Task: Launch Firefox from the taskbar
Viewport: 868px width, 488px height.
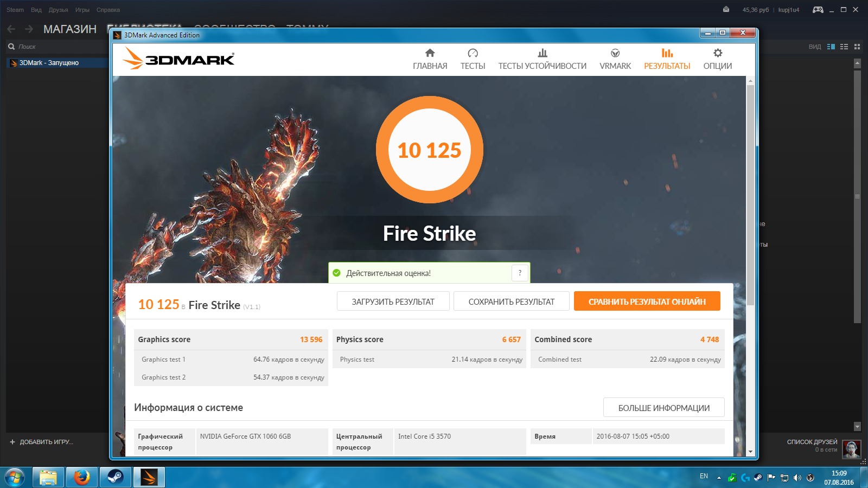Action: [x=82, y=477]
